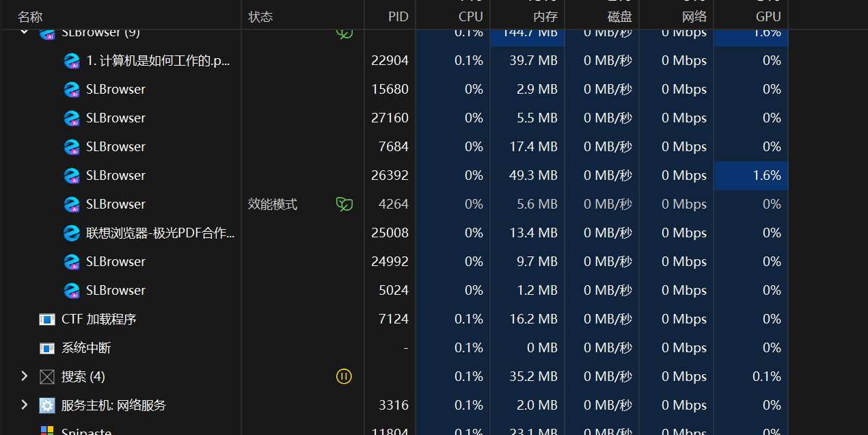Screen dimensions: 868x435
Task: Select the 搜索 (4) row name
Action: click(83, 377)
